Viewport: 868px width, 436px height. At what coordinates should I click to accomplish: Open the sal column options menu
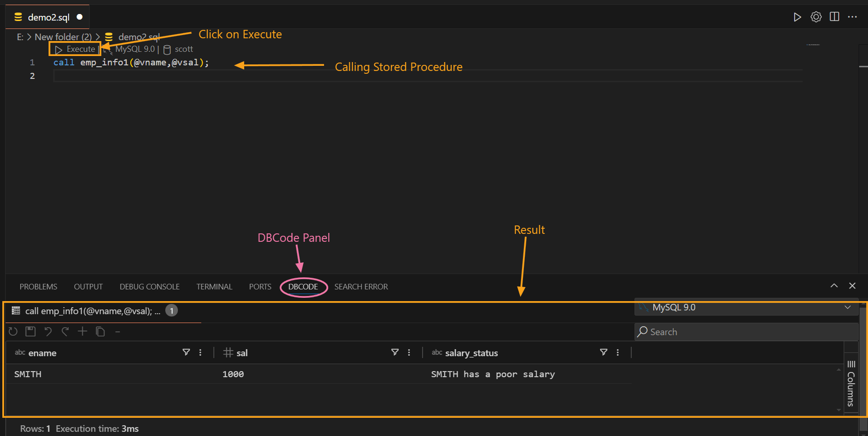click(409, 352)
